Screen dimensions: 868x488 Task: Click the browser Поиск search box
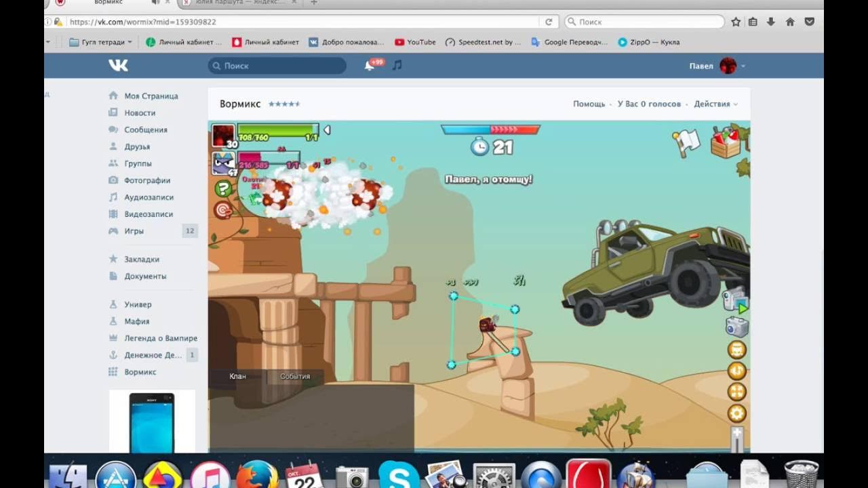coord(644,22)
